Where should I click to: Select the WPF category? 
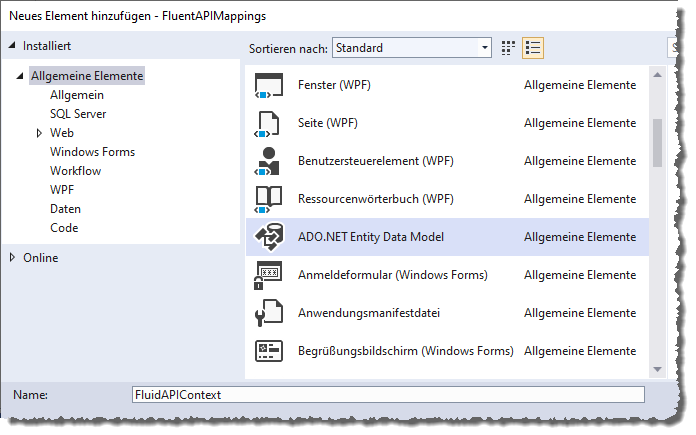point(62,190)
